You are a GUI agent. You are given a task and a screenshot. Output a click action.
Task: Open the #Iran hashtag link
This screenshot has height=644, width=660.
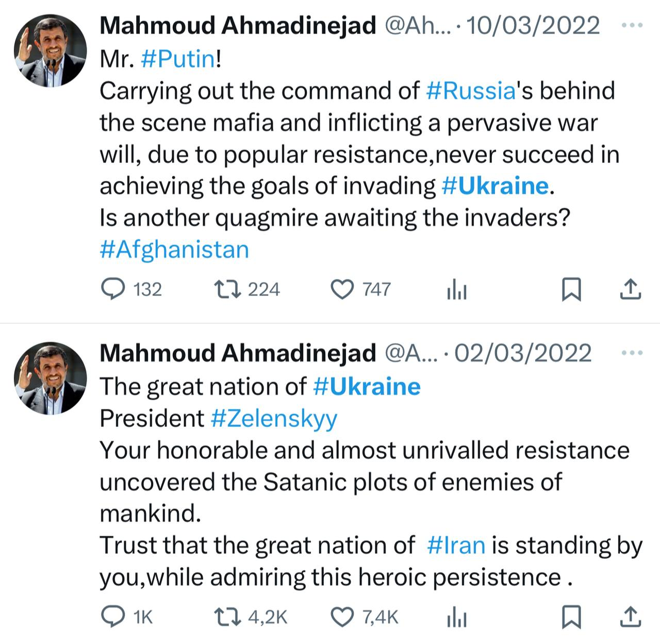[456, 545]
